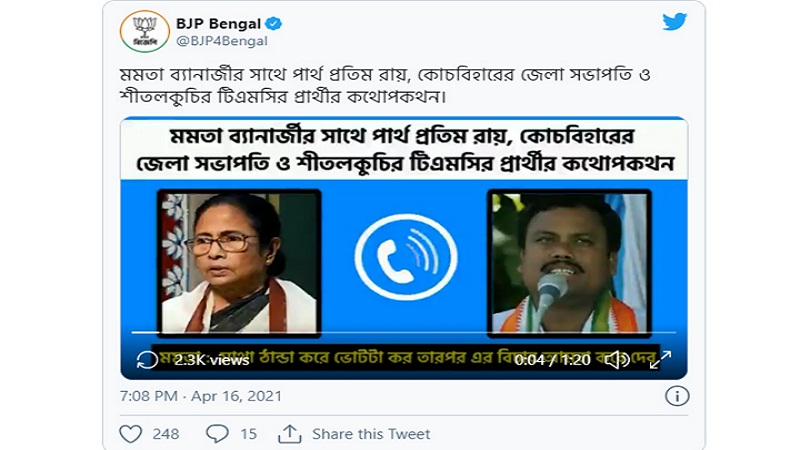Click the phone call icon in video
The width and height of the screenshot is (800, 450).
click(406, 257)
